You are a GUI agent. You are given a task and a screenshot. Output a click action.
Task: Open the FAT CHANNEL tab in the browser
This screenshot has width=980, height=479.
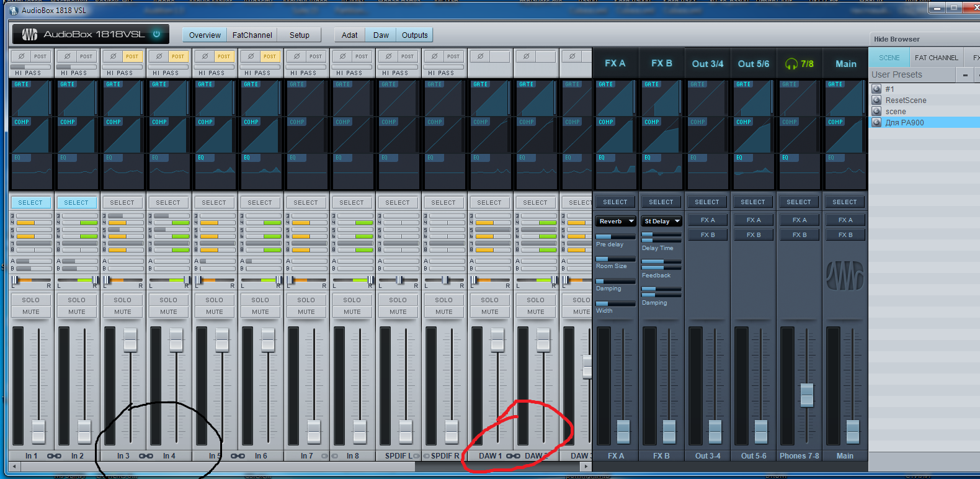click(937, 58)
